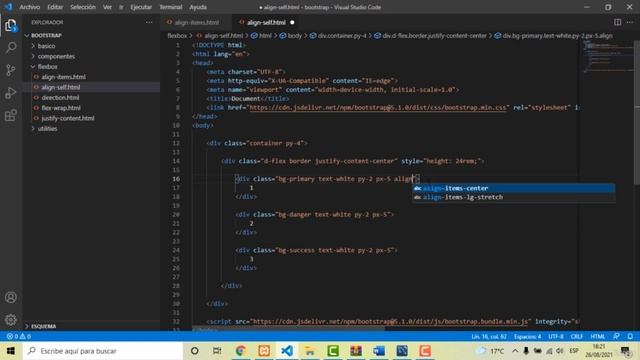Open the Terminal menu
Screen dimensions: 640x360
(171, 7)
